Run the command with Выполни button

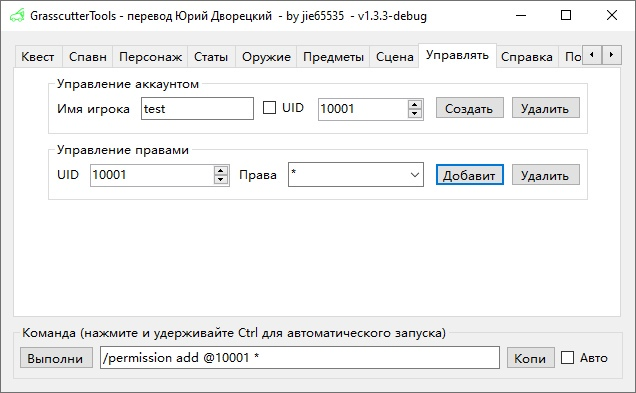coord(56,358)
